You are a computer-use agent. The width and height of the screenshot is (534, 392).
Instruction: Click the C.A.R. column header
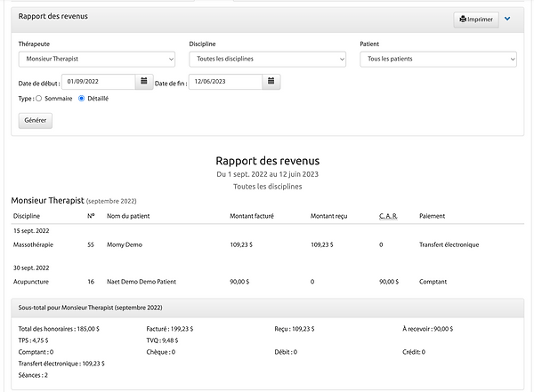(x=388, y=216)
